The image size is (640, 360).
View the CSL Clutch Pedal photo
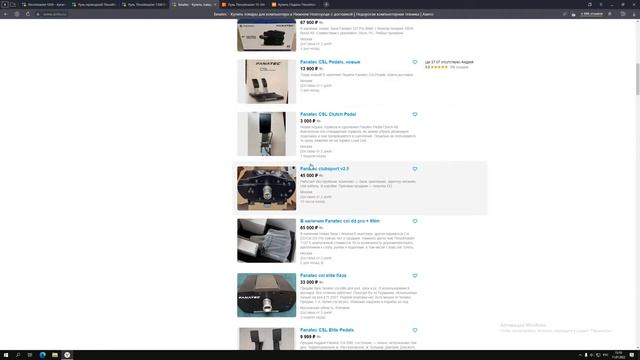267,134
